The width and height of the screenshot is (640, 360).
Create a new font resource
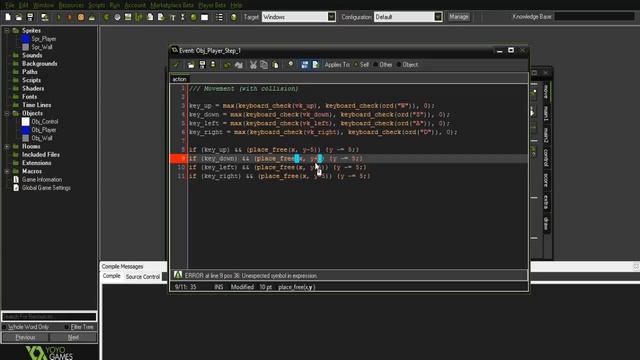coord(172,17)
